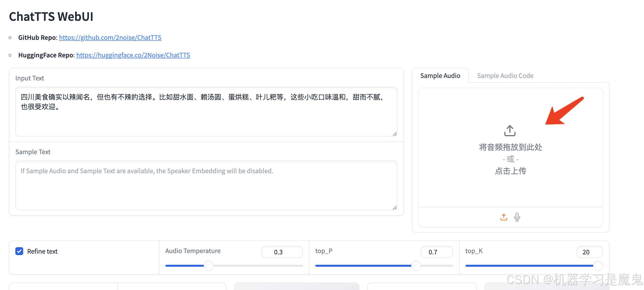644x290 pixels.
Task: Click the top_K value field showing 20
Action: click(589, 252)
